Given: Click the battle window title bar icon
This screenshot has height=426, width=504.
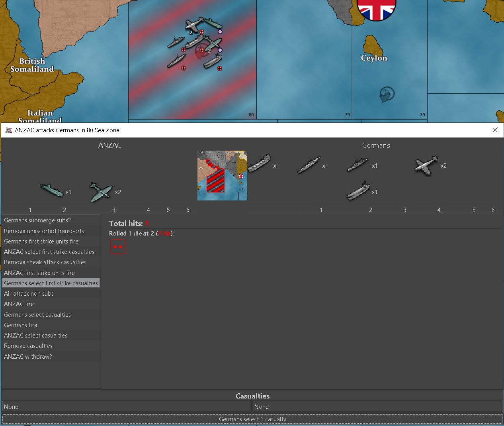Looking at the screenshot, I should pyautogui.click(x=8, y=130).
